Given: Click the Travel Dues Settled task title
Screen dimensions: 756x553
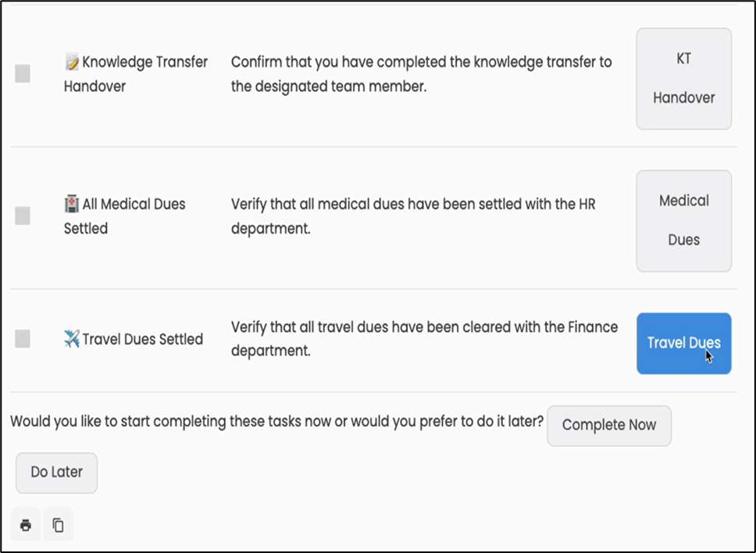Looking at the screenshot, I should coord(142,339).
